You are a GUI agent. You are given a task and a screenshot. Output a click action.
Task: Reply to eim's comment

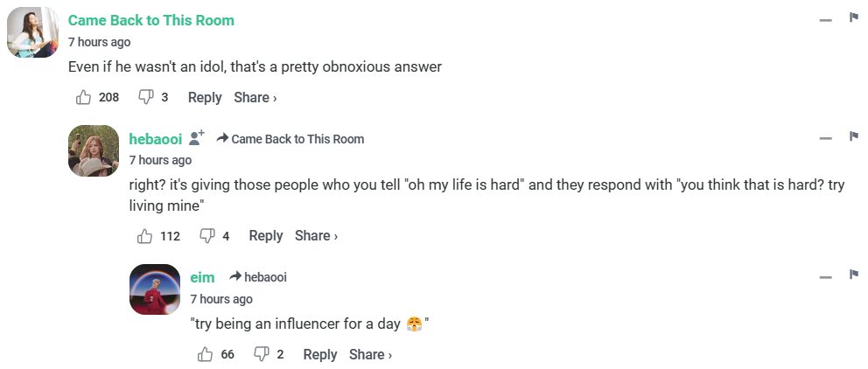[x=319, y=354]
